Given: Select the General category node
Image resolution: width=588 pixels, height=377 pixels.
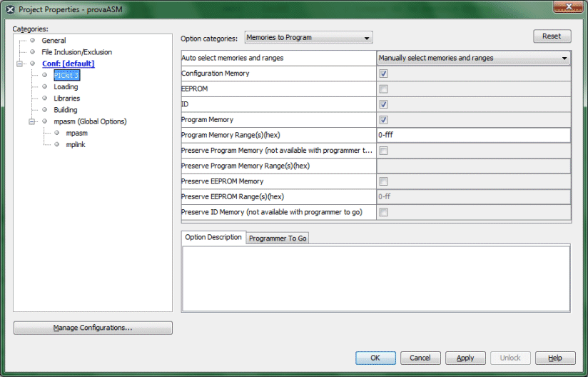Looking at the screenshot, I should [54, 41].
